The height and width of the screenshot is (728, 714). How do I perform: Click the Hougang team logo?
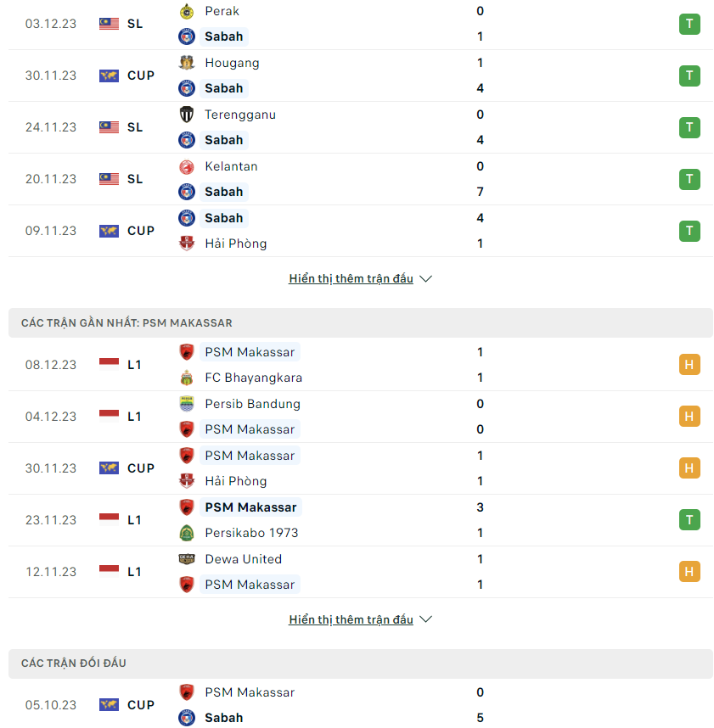(x=187, y=63)
